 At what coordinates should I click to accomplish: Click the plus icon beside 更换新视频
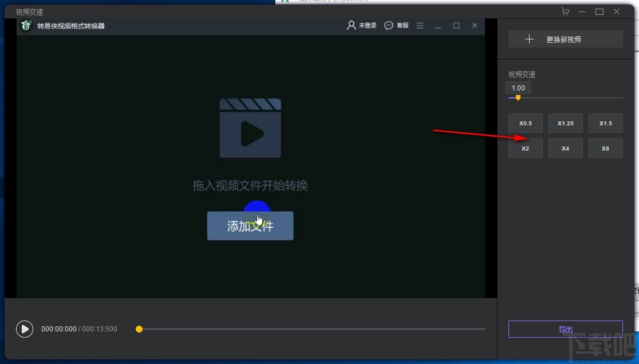coord(528,39)
